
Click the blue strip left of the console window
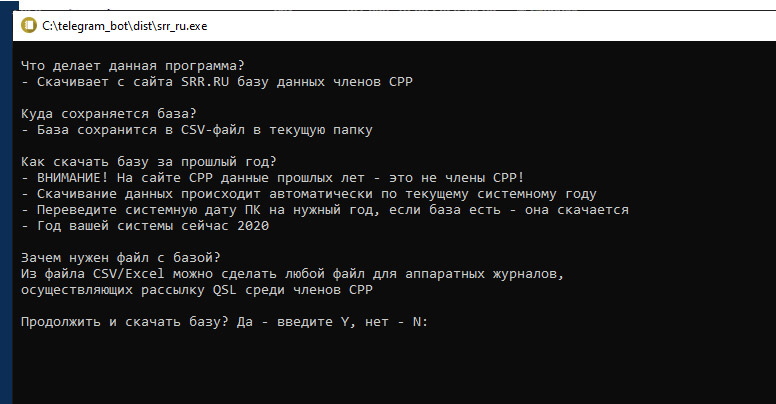coord(6,208)
